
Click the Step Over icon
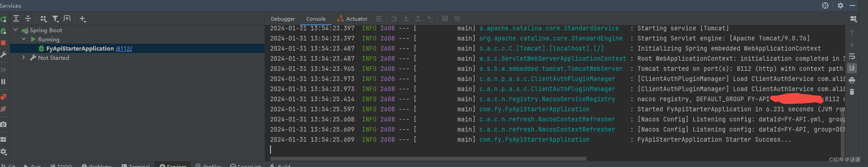pos(394,18)
